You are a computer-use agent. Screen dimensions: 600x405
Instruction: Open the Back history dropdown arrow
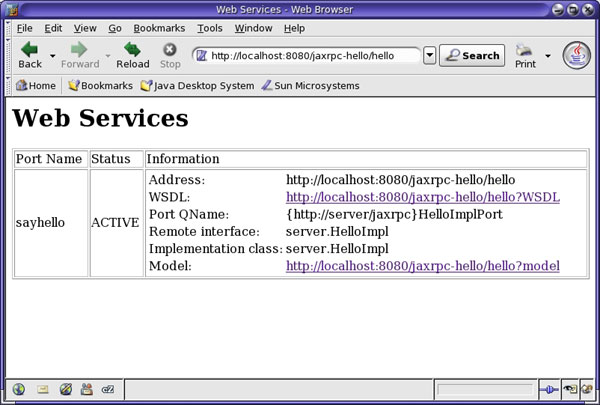52,56
